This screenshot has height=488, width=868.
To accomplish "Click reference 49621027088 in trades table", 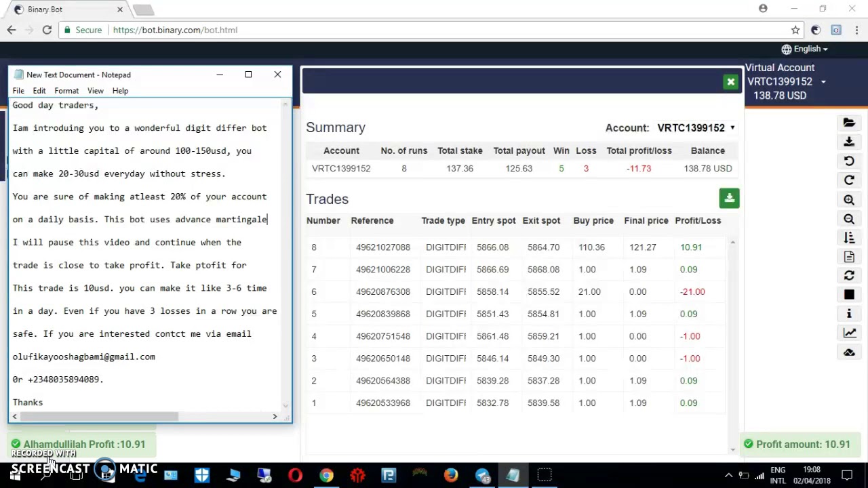I will pyautogui.click(x=383, y=247).
